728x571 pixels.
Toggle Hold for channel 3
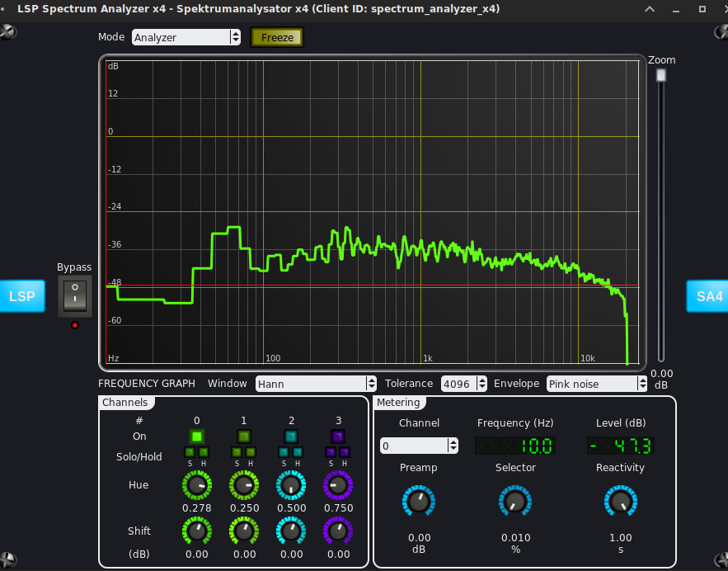click(345, 452)
